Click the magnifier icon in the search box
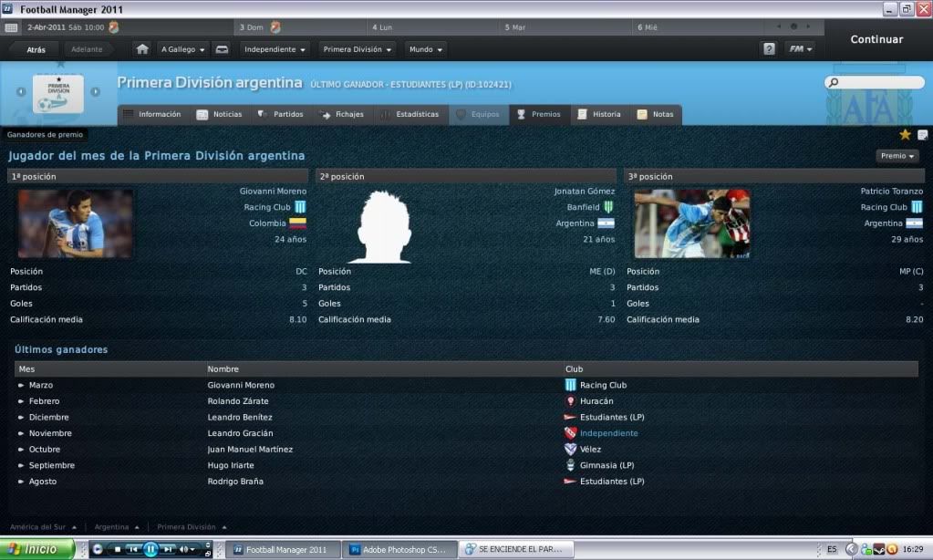Screen dimensions: 933x560 (x=834, y=82)
